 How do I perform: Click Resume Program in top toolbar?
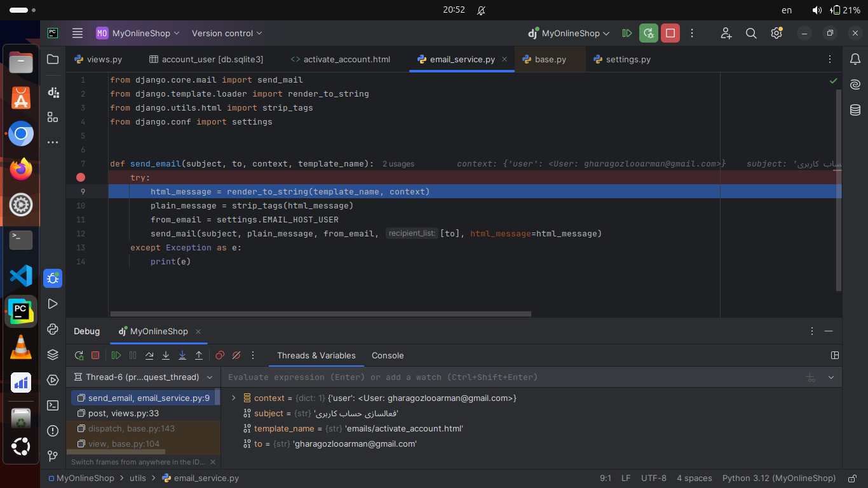627,33
